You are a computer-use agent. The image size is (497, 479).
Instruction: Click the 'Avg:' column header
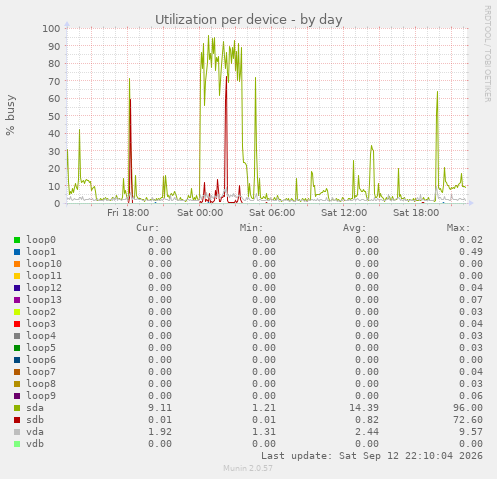point(355,228)
